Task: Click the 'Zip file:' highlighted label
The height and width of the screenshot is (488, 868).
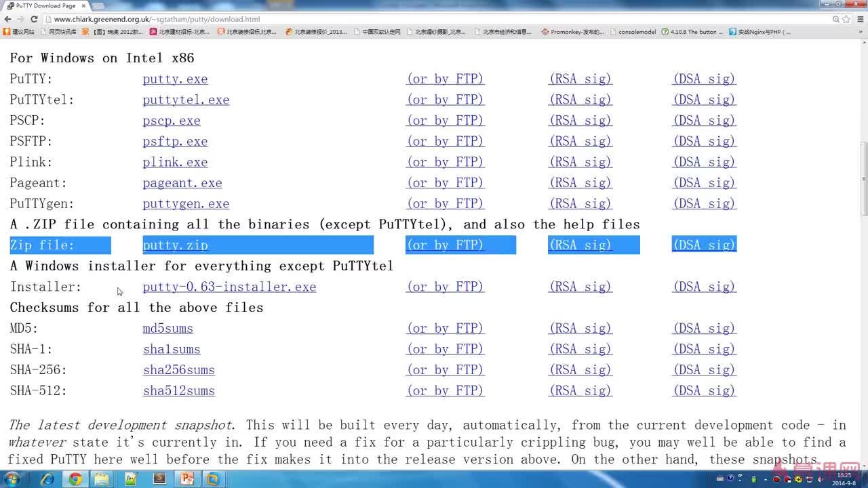Action: coord(42,245)
